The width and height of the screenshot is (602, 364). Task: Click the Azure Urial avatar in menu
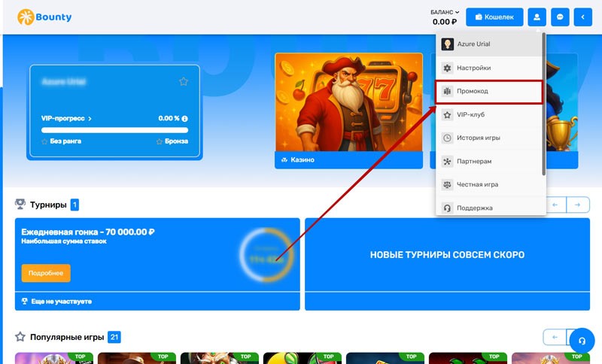[x=448, y=44]
